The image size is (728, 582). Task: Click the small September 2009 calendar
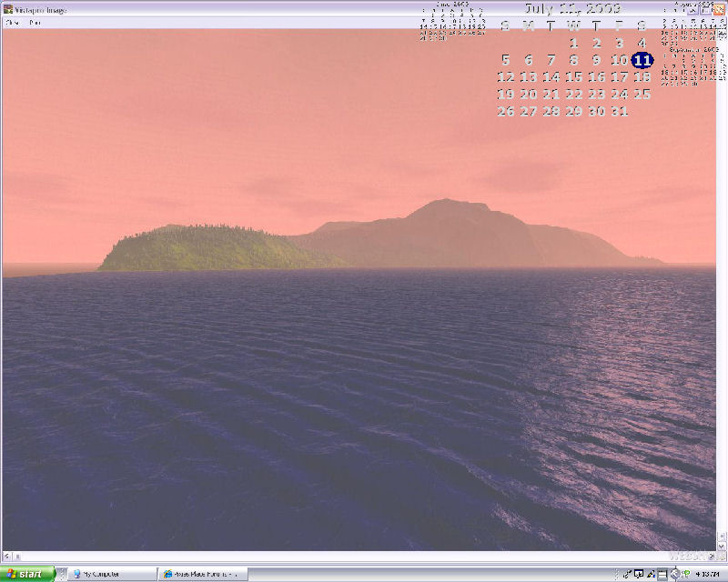tap(693, 64)
